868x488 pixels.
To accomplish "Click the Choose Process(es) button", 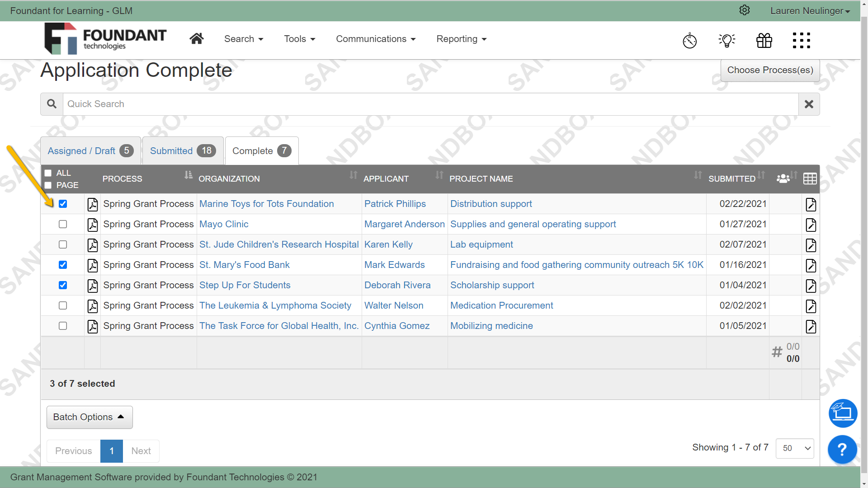I will coord(770,70).
